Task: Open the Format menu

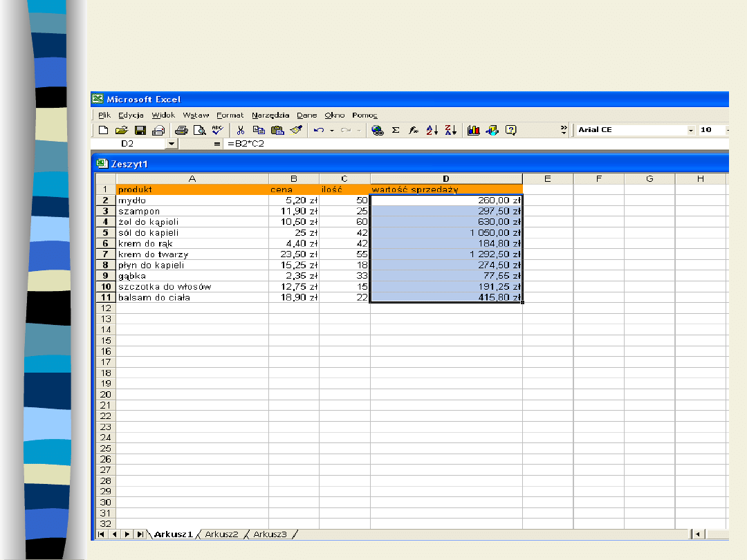Action: click(x=230, y=115)
